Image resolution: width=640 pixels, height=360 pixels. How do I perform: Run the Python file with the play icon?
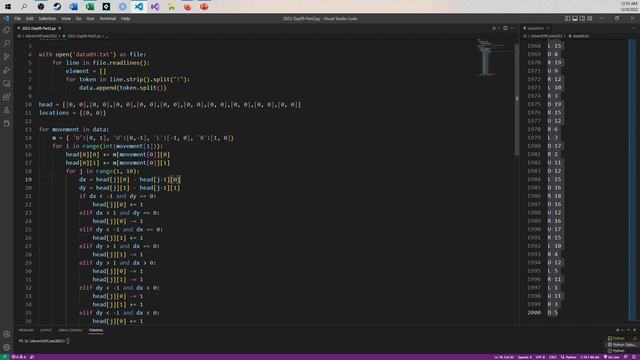click(494, 28)
